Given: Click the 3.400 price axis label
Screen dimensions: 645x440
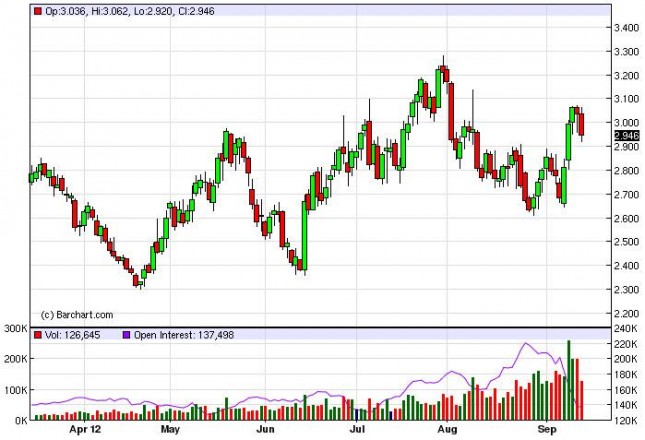Looking at the screenshot, I should [626, 28].
